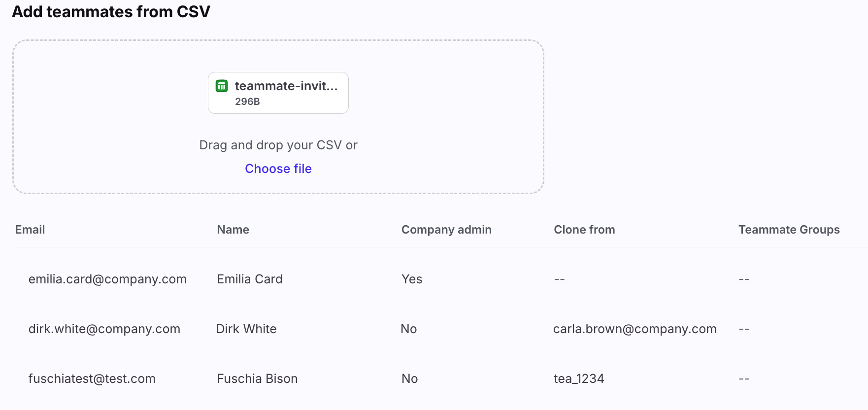Select dirk.white@company.com email cell
Viewport: 868px width, 410px height.
[104, 329]
